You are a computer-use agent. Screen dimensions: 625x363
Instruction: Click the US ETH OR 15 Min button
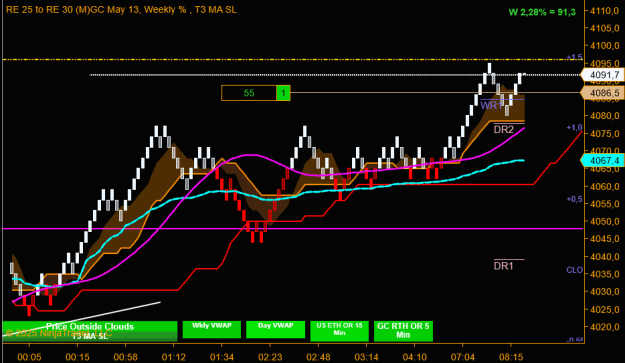[x=339, y=331]
